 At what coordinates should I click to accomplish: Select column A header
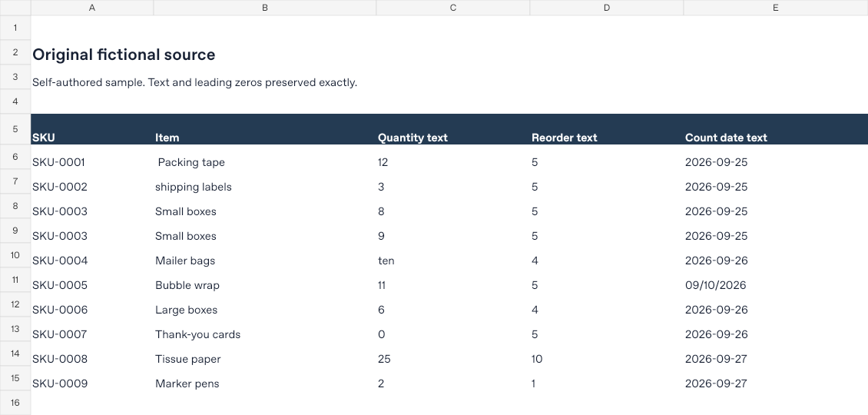pos(92,8)
